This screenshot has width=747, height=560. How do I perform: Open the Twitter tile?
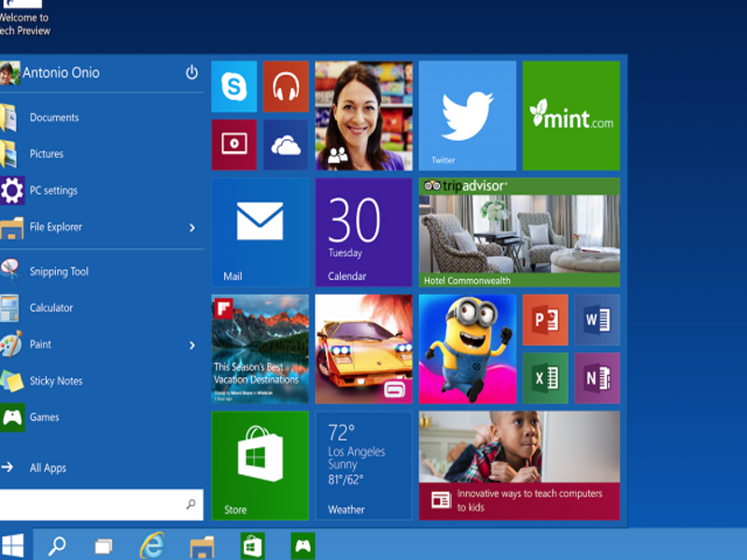(x=468, y=116)
